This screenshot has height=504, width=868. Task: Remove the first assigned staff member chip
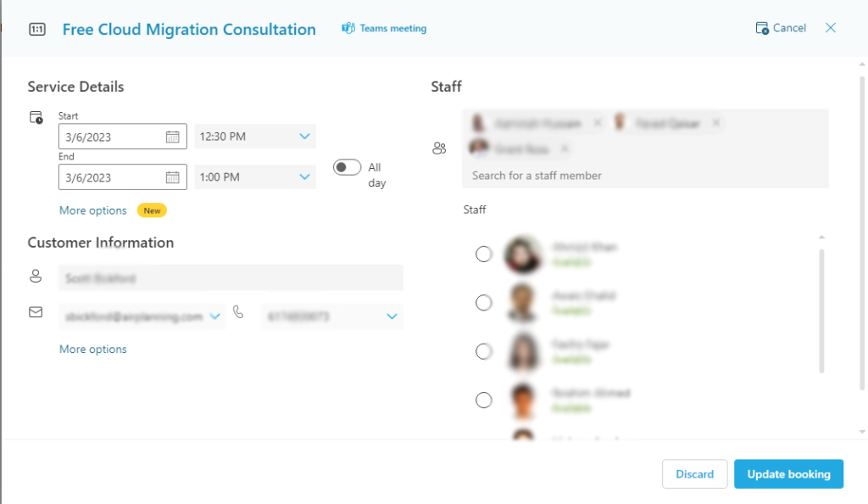pyautogui.click(x=598, y=122)
